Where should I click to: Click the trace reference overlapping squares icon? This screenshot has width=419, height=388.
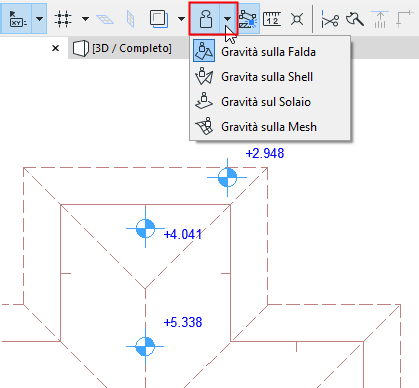pyautogui.click(x=158, y=19)
